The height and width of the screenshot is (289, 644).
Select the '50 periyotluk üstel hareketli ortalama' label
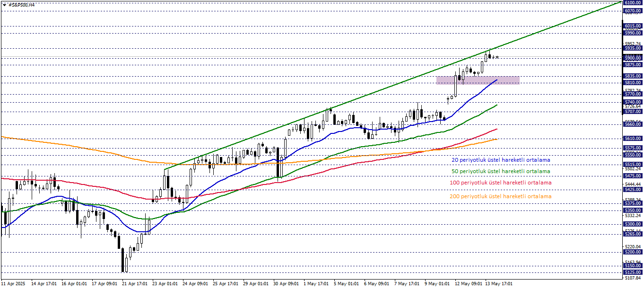(x=501, y=171)
